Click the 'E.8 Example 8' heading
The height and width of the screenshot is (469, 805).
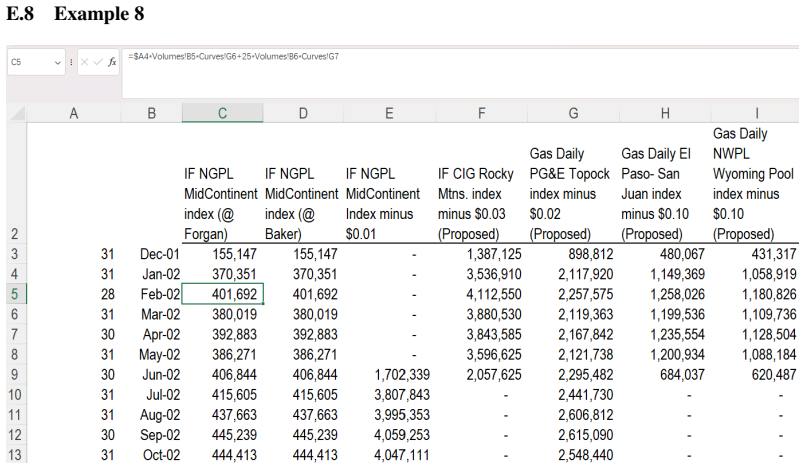(x=75, y=13)
